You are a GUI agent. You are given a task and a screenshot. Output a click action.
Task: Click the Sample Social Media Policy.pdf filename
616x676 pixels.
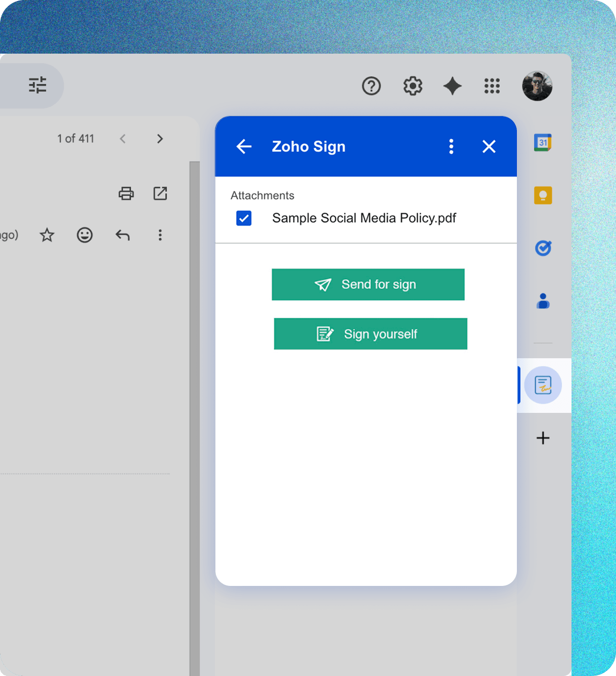[x=364, y=218]
